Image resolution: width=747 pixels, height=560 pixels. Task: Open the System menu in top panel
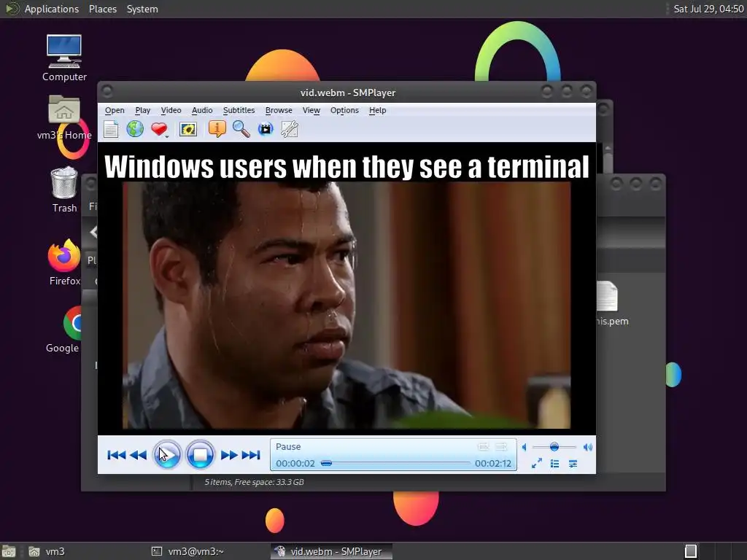tap(142, 9)
